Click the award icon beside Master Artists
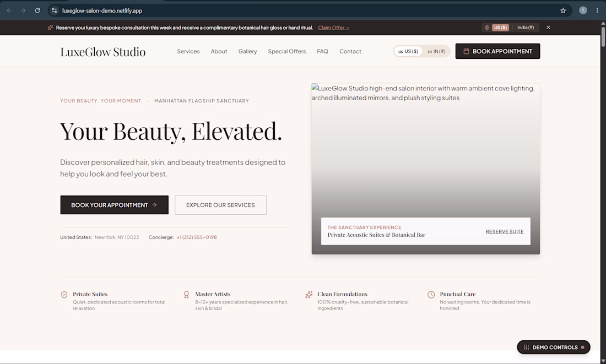 [x=186, y=295]
